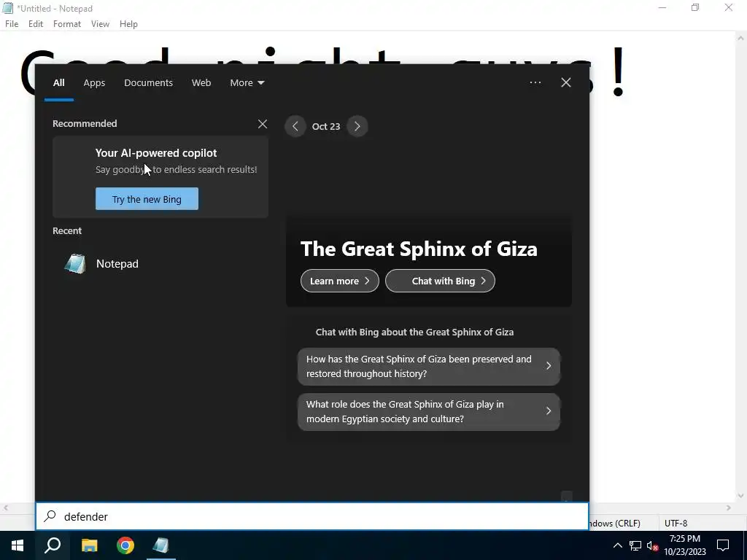Open the taskbar clock showing 7:25 PM
Image resolution: width=747 pixels, height=560 pixels.
pyautogui.click(x=684, y=545)
